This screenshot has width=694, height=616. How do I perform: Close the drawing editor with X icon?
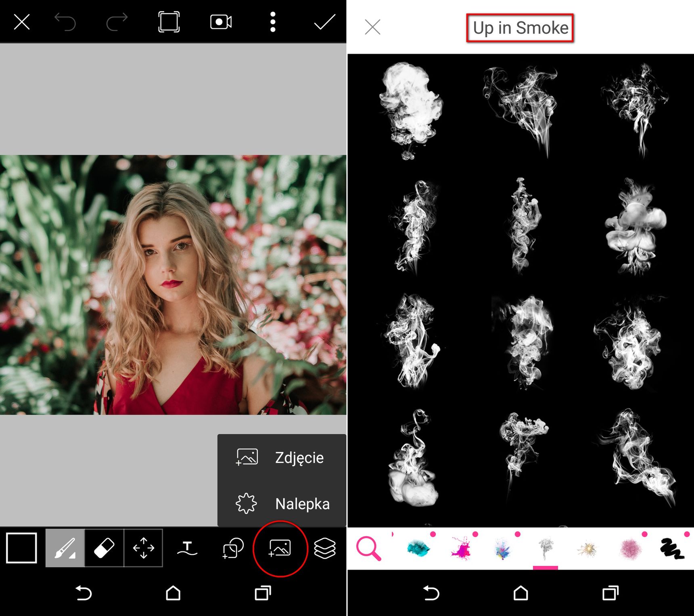22,22
